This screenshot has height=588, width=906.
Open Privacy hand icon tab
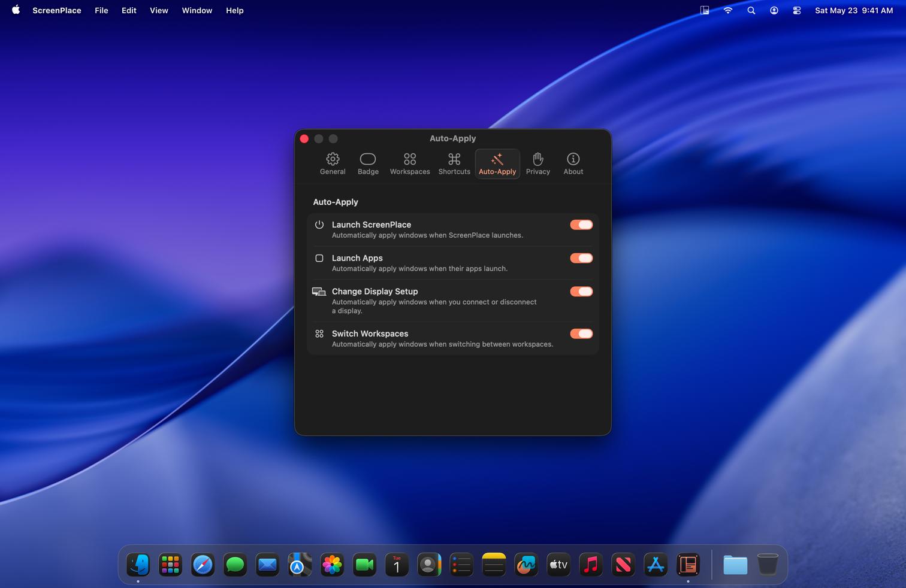point(538,163)
